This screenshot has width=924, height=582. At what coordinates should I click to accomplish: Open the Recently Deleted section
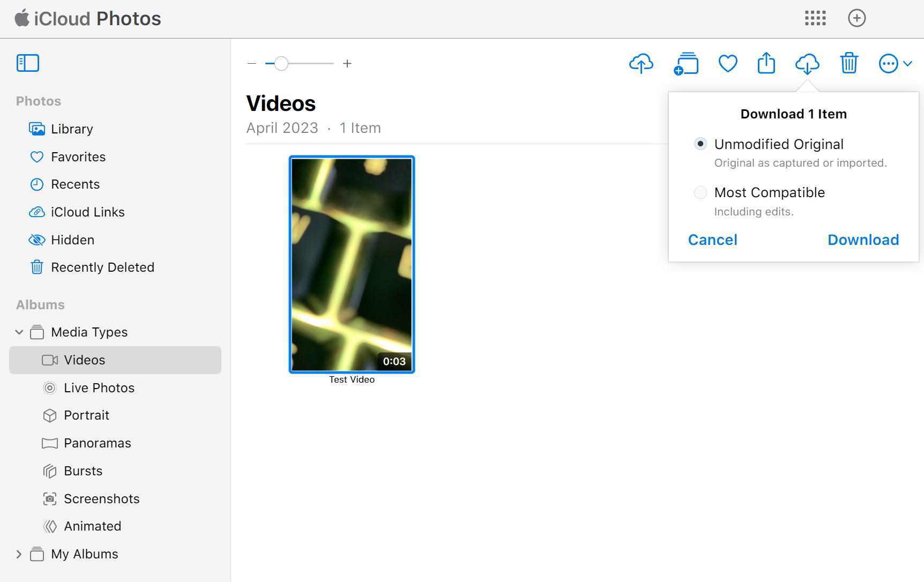(x=102, y=267)
